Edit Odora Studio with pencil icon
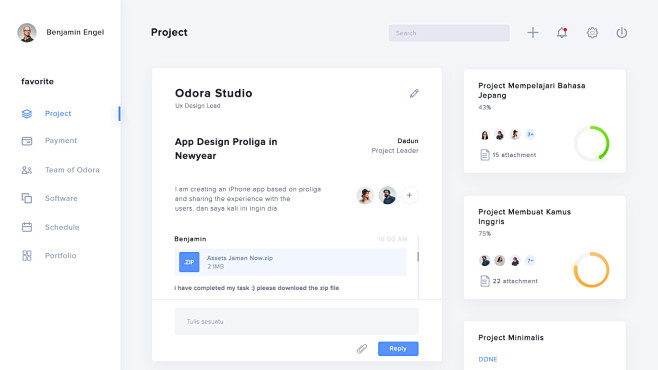658x370 pixels. pos(414,93)
